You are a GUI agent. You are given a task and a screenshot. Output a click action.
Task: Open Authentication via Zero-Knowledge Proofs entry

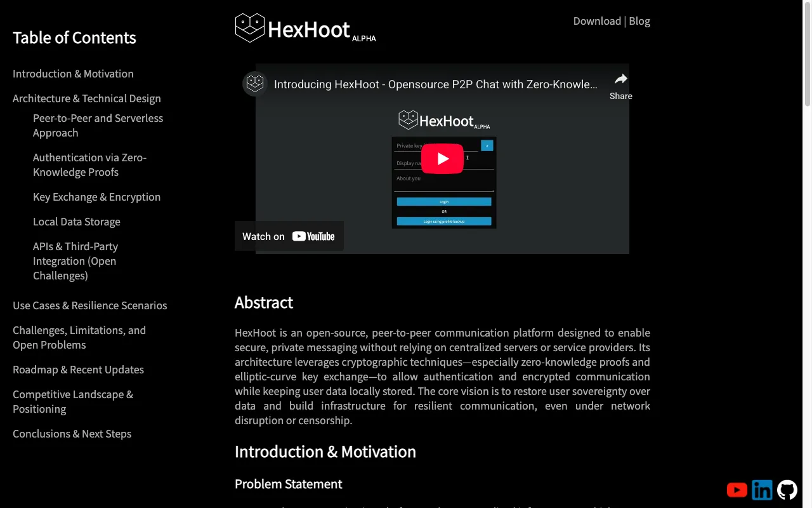coord(89,164)
